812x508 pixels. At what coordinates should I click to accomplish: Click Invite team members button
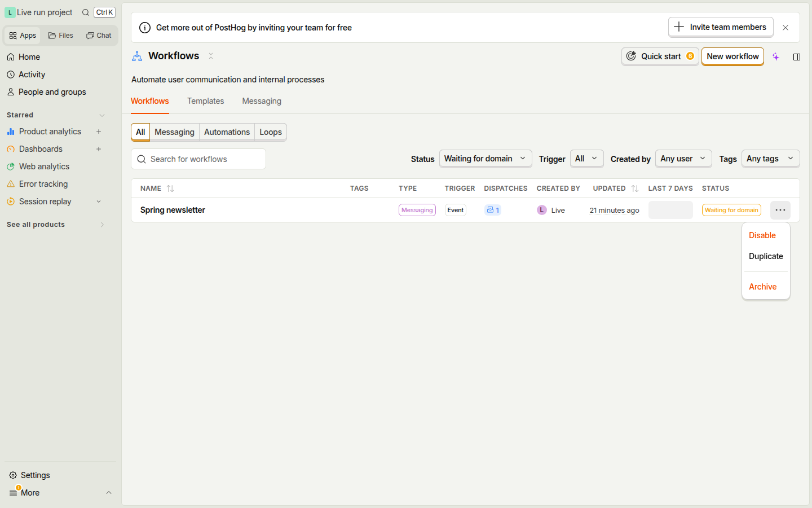721,27
